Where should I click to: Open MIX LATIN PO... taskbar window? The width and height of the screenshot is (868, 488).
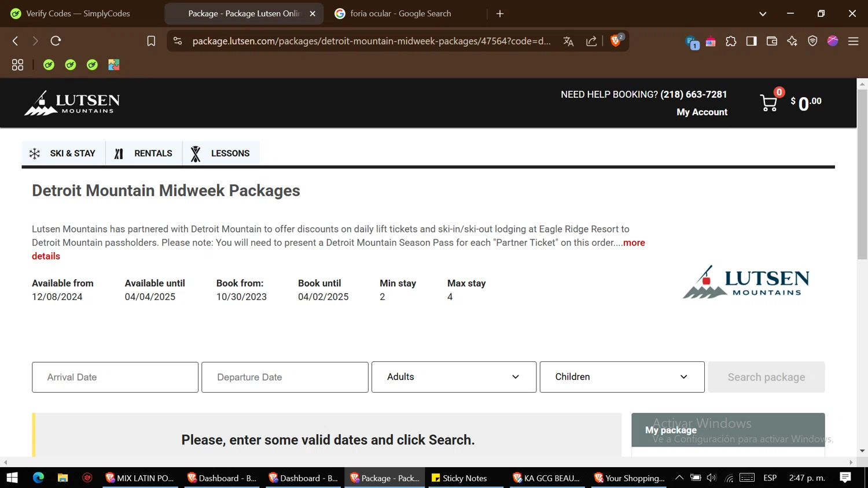139,478
